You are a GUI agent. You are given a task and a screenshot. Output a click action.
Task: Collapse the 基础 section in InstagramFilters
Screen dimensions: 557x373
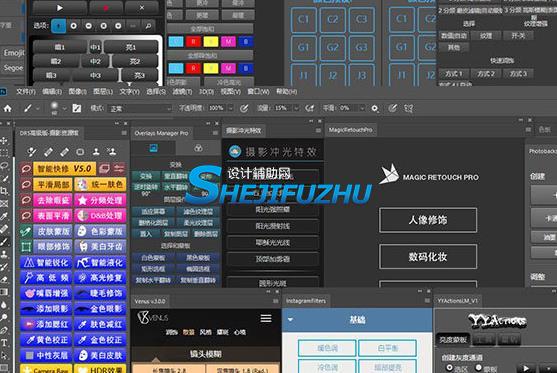tap(291, 319)
